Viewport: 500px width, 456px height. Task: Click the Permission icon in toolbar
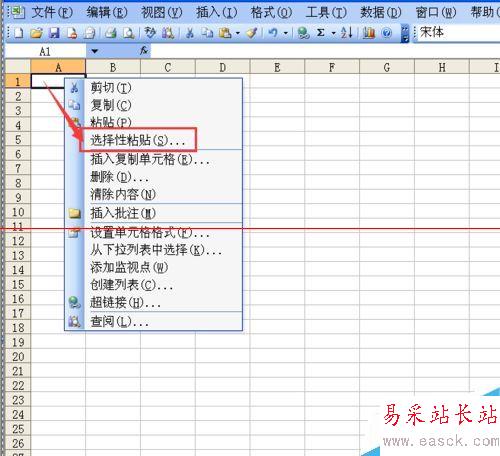72,33
